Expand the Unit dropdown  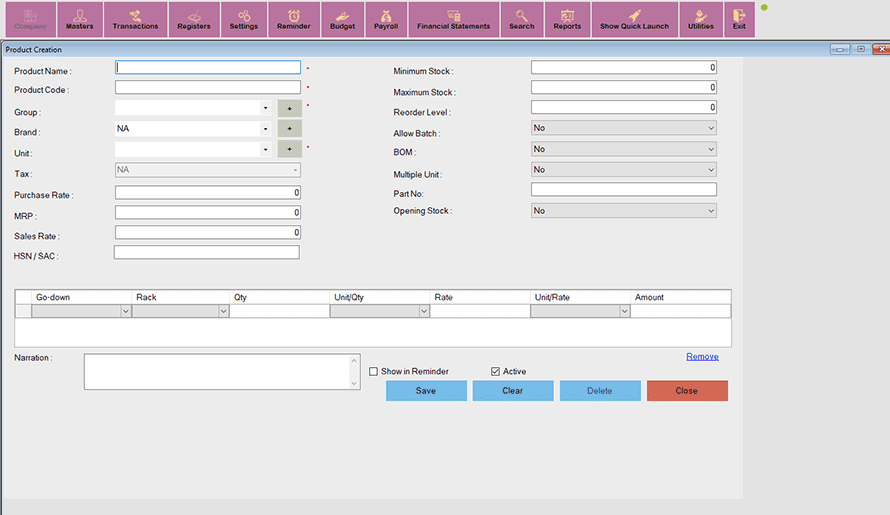pos(265,149)
